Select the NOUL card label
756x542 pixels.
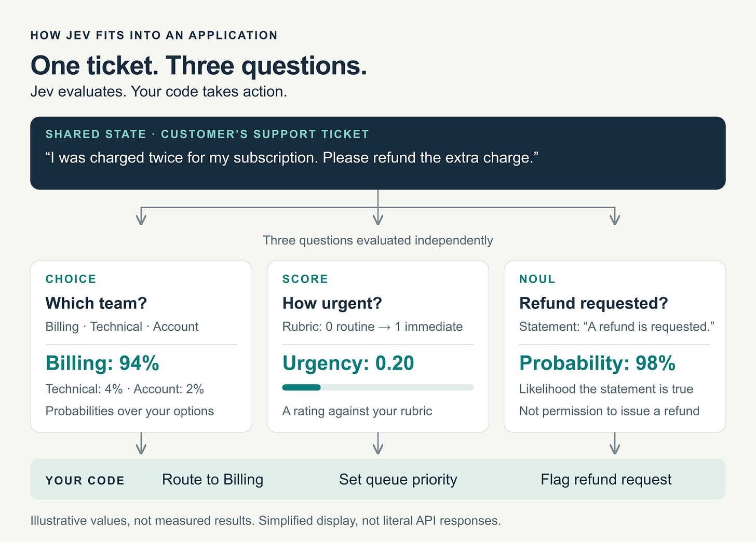coord(537,279)
